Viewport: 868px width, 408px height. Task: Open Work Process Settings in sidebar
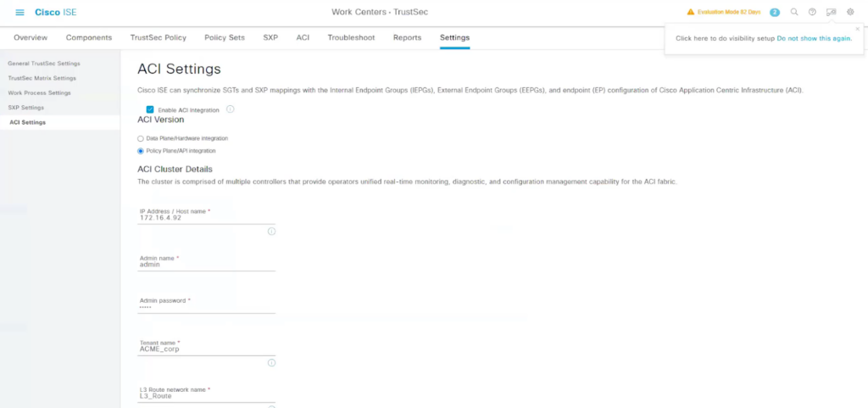click(x=39, y=93)
